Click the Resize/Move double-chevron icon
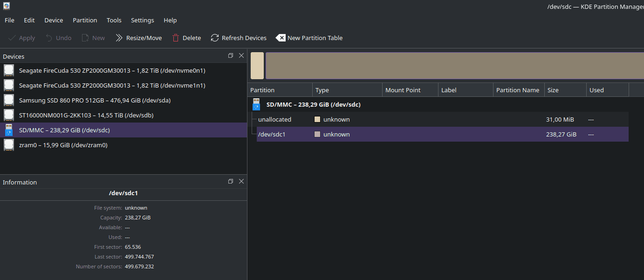 [119, 38]
